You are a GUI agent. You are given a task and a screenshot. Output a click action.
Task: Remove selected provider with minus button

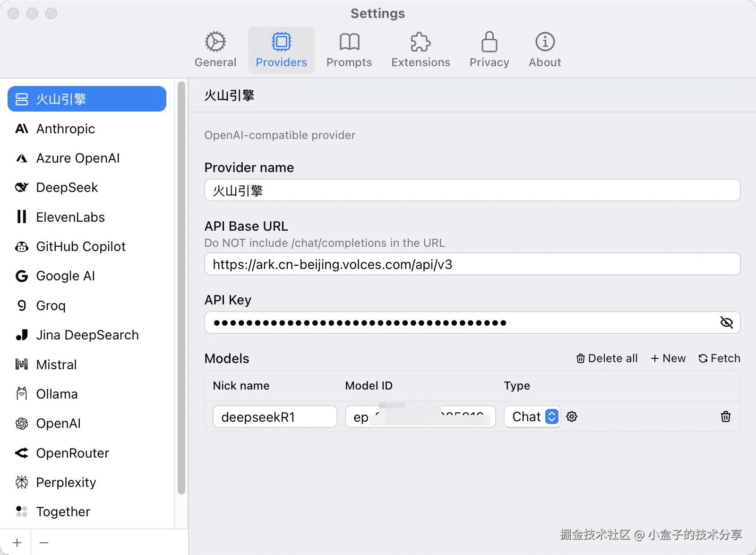click(44, 543)
